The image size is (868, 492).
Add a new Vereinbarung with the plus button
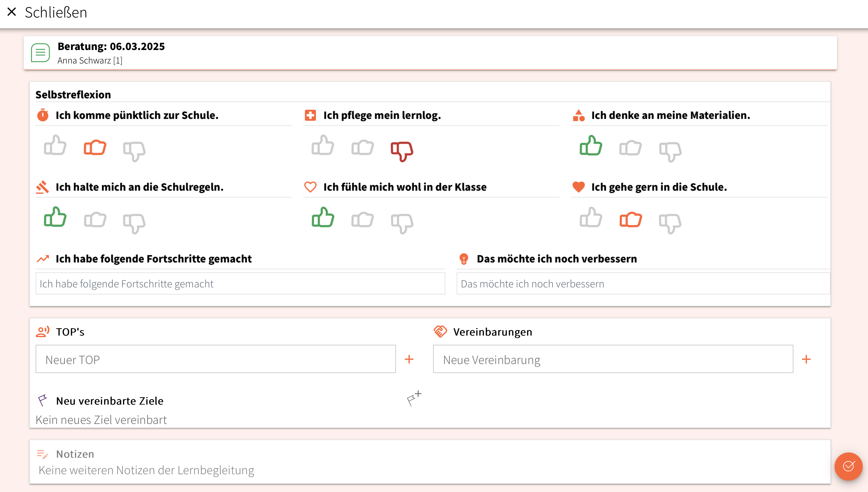[x=806, y=359]
